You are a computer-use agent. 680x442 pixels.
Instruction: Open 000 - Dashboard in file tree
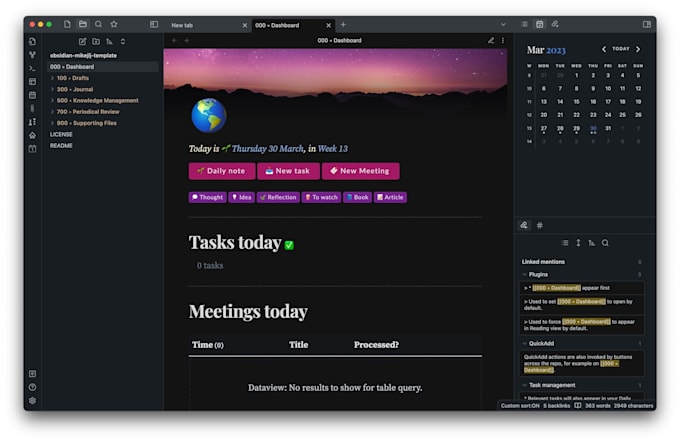click(x=103, y=67)
